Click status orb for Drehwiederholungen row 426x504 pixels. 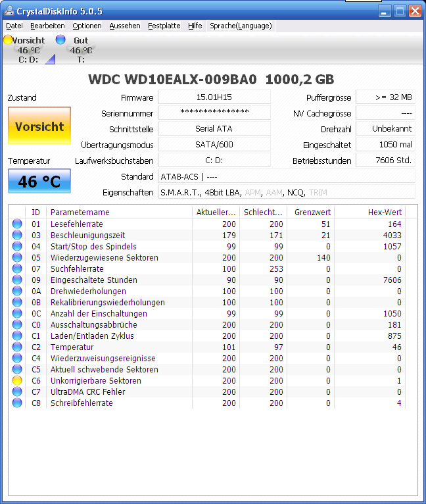pyautogui.click(x=17, y=291)
